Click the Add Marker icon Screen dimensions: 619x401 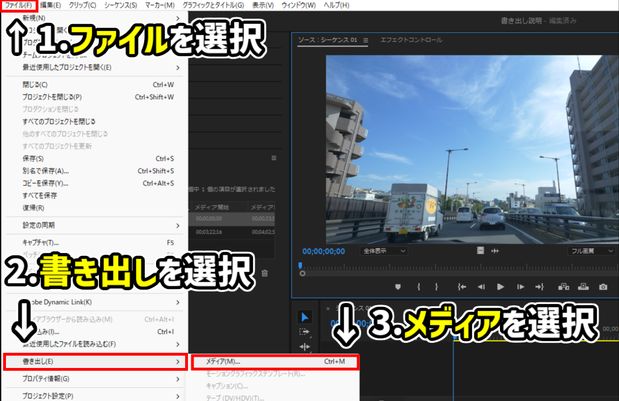coord(398,287)
